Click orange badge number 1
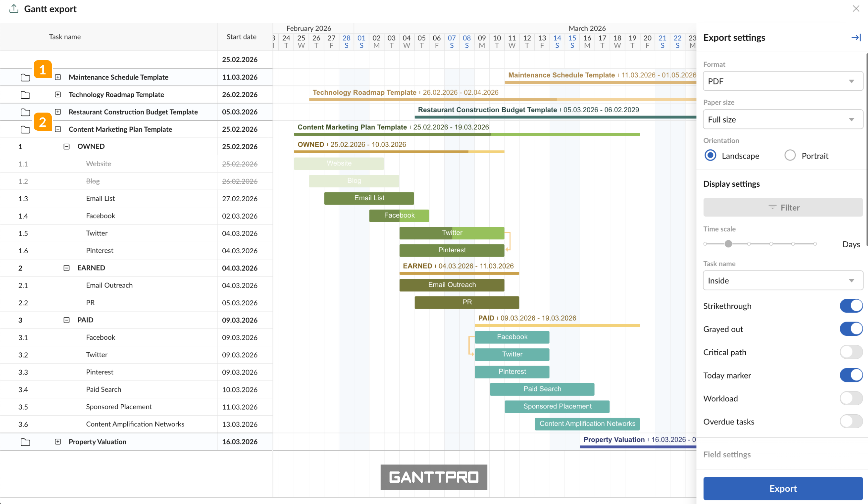 (x=43, y=70)
